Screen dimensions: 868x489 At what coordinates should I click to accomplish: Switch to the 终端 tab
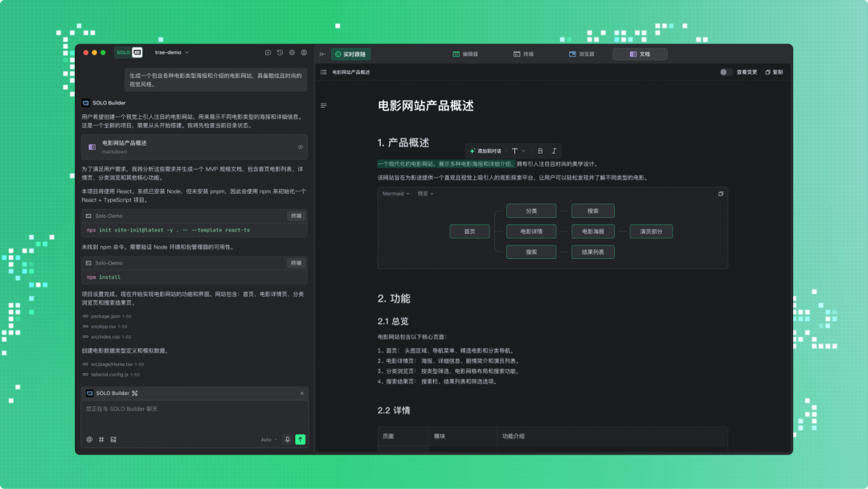click(x=524, y=54)
